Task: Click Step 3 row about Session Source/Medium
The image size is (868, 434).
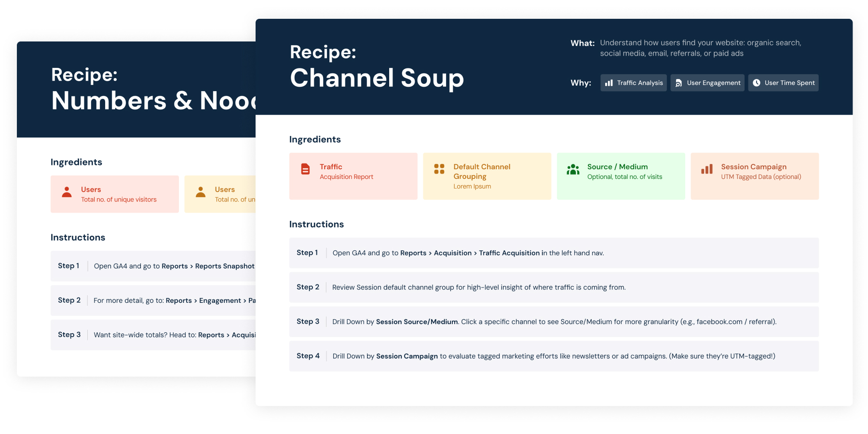Action: pyautogui.click(x=554, y=322)
